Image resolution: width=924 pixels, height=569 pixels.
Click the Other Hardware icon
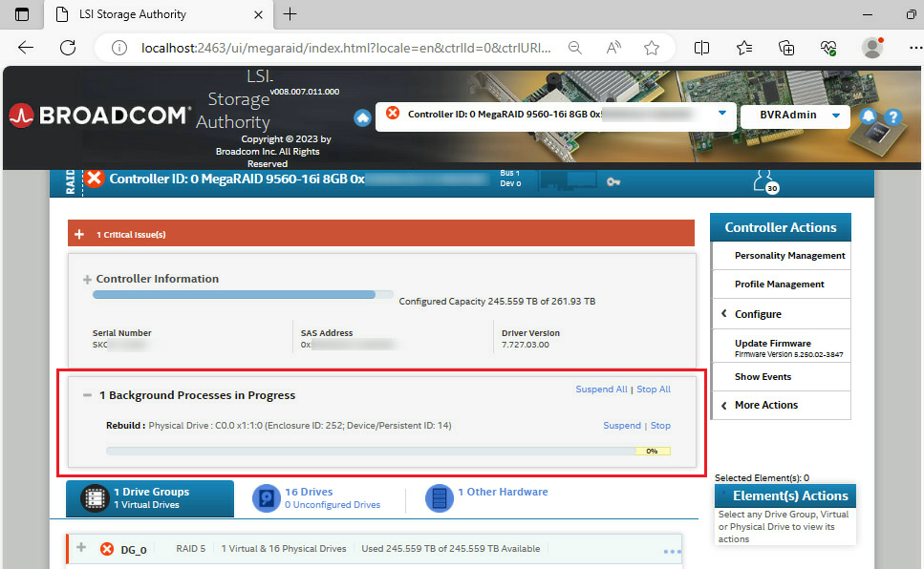(x=439, y=498)
